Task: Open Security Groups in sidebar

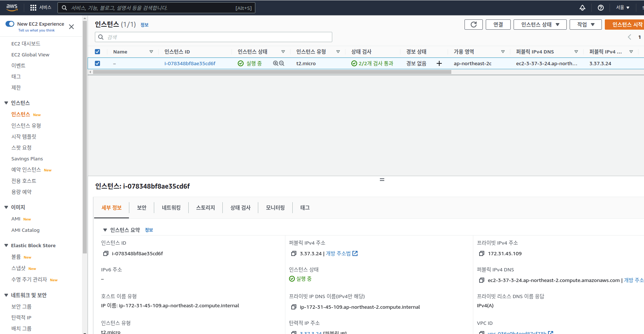Action: coord(21,307)
